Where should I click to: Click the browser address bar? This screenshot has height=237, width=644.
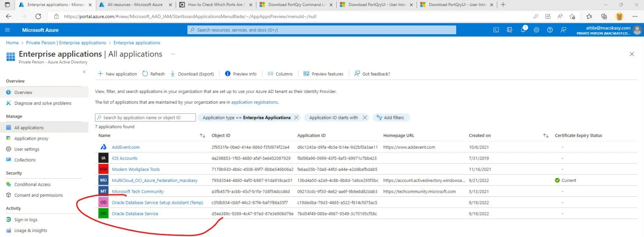tap(290, 16)
